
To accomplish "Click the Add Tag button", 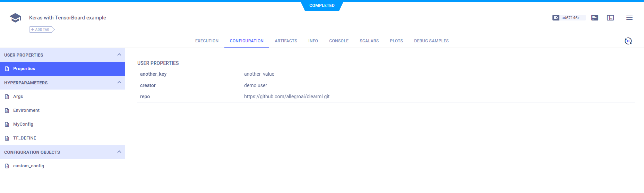I will [x=42, y=30].
